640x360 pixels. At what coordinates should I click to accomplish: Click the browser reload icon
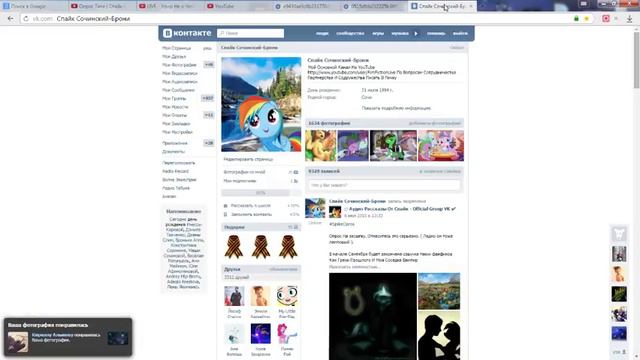coord(26,19)
